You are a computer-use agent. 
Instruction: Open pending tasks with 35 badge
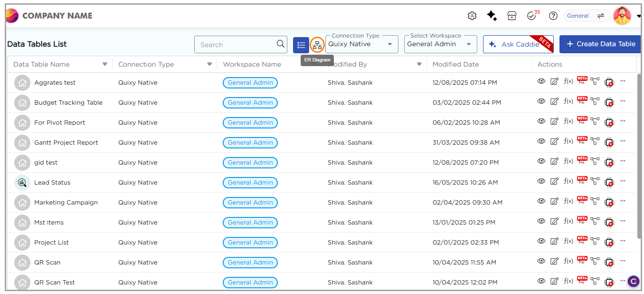532,16
